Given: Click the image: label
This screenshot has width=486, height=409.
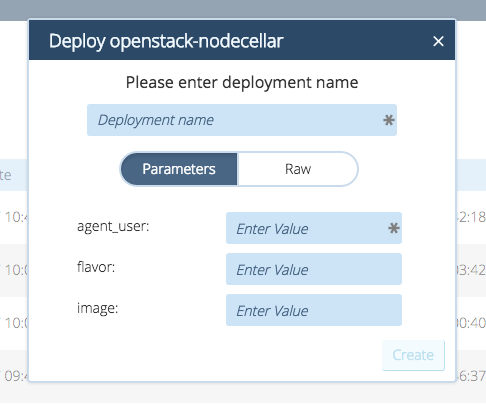Looking at the screenshot, I should 97,308.
